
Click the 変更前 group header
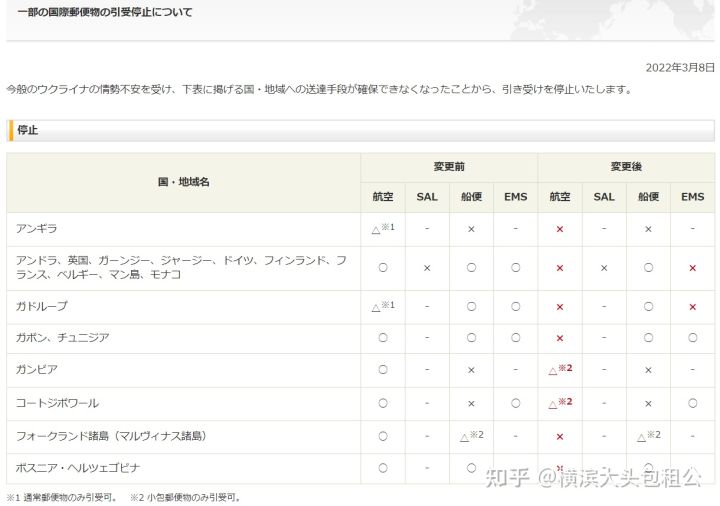[449, 167]
